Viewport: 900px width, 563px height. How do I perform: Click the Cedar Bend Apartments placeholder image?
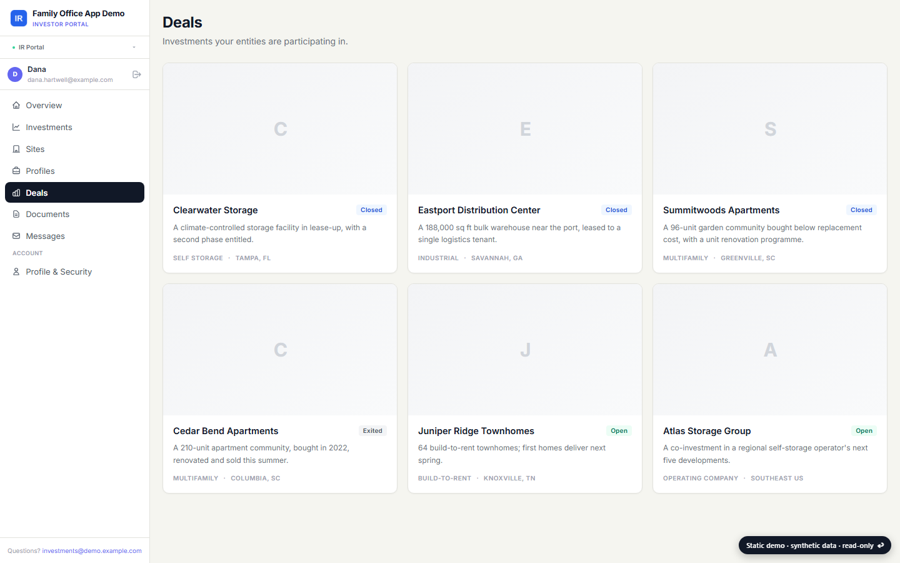point(280,350)
